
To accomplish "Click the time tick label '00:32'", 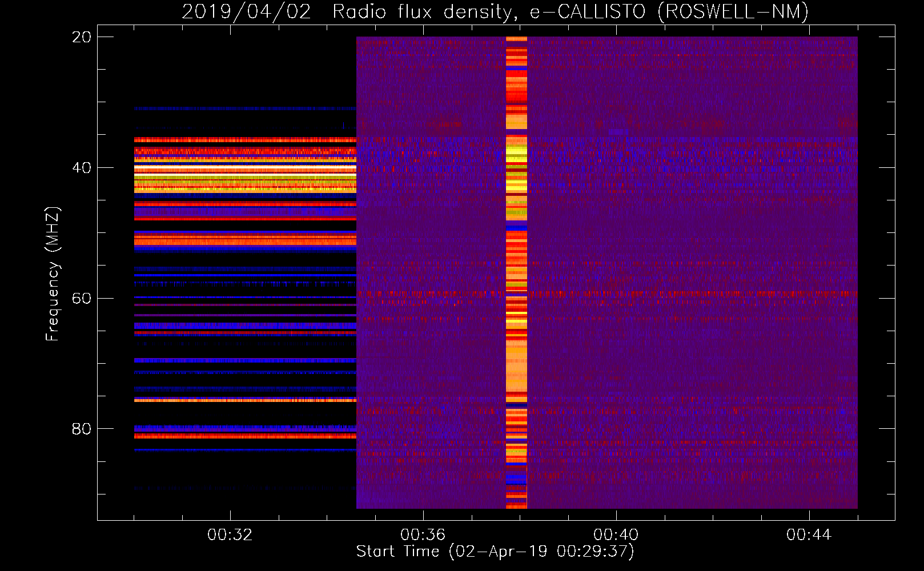I will (230, 535).
